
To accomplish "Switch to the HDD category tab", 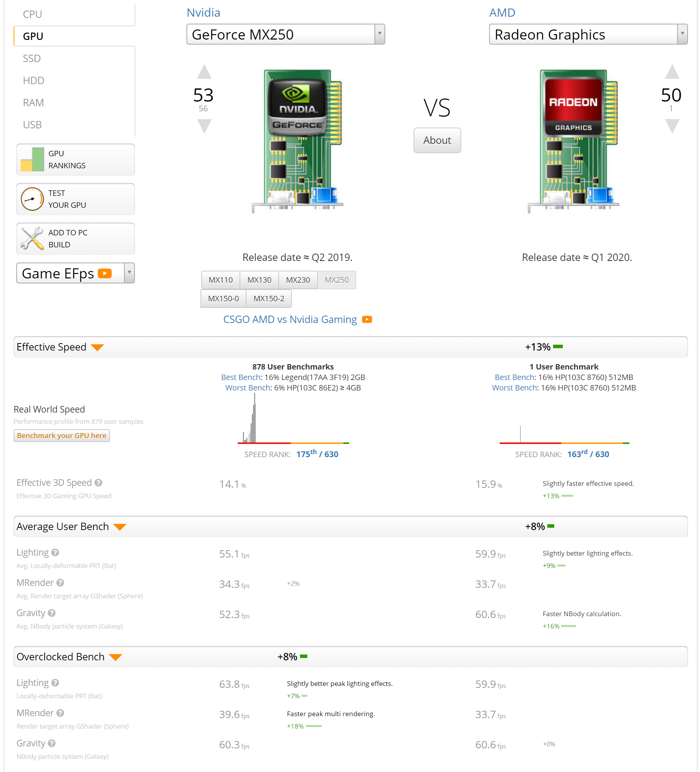I will [74, 81].
